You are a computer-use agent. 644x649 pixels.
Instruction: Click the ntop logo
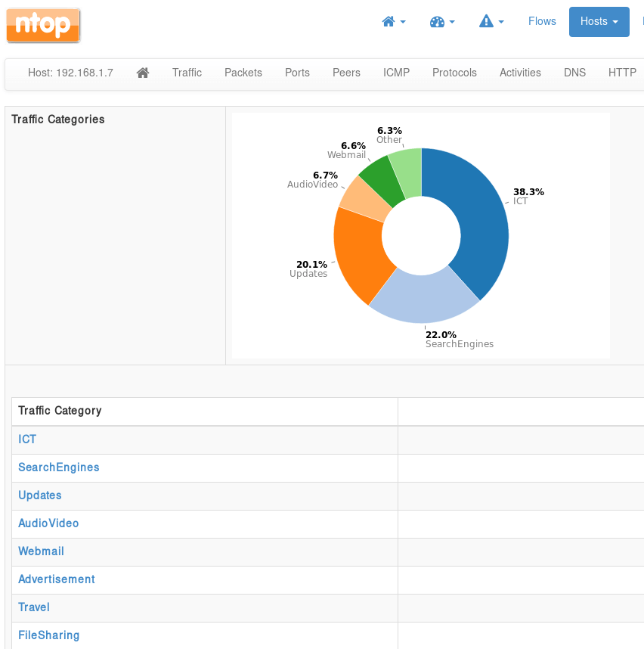[x=43, y=25]
